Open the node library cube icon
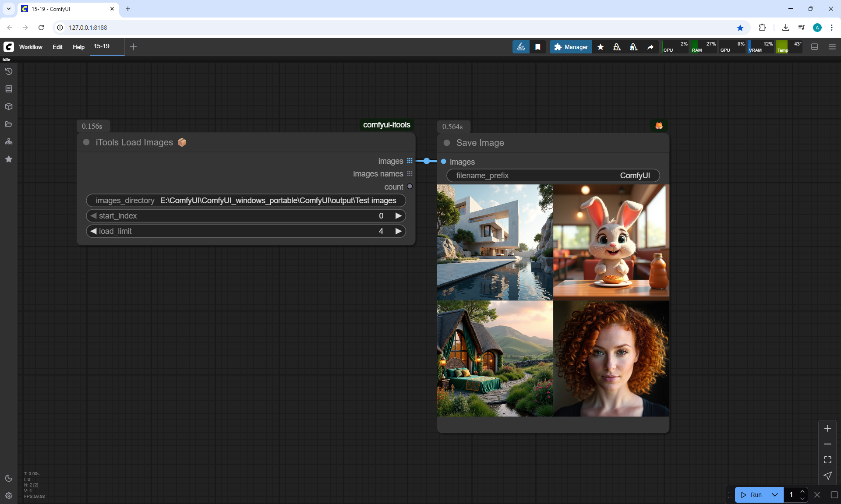This screenshot has width=841, height=504. [8, 106]
